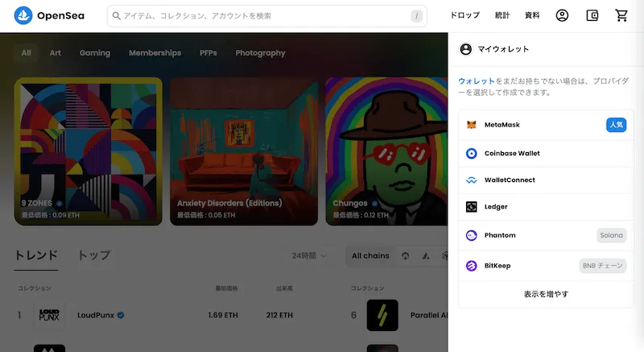Image resolution: width=644 pixels, height=352 pixels.
Task: Click the WalletConnect wave icon
Action: pos(472,180)
